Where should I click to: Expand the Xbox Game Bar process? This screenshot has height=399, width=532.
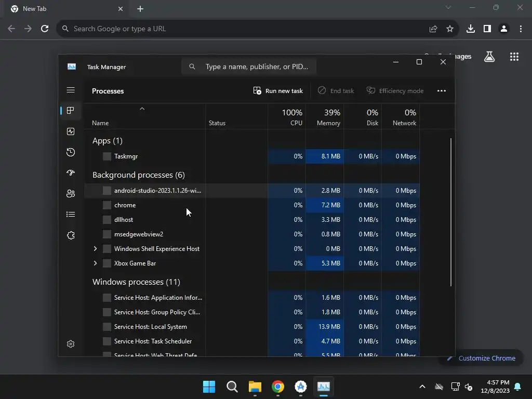96,263
